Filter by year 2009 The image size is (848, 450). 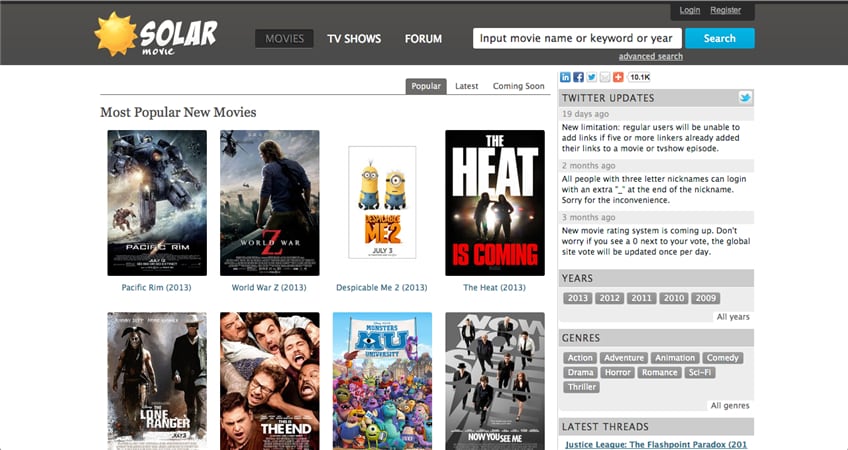[706, 298]
